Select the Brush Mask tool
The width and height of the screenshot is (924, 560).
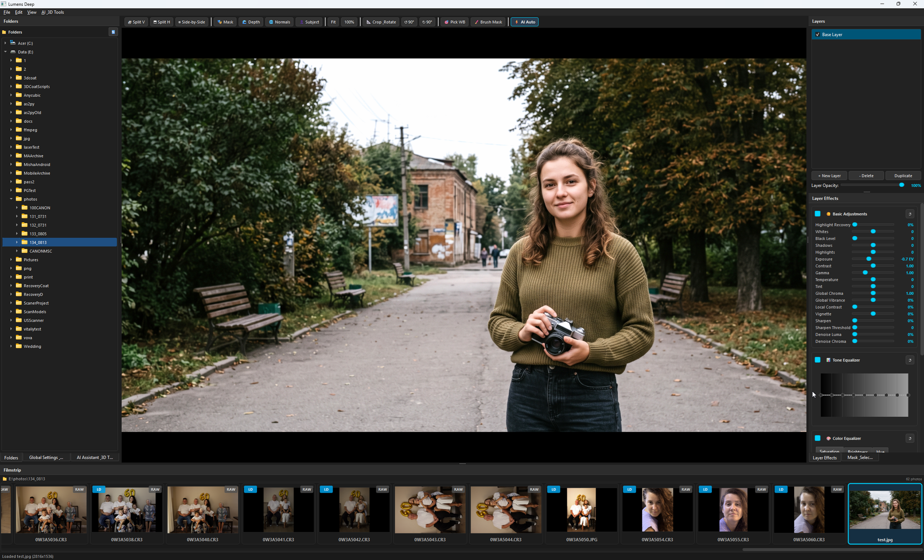point(488,22)
